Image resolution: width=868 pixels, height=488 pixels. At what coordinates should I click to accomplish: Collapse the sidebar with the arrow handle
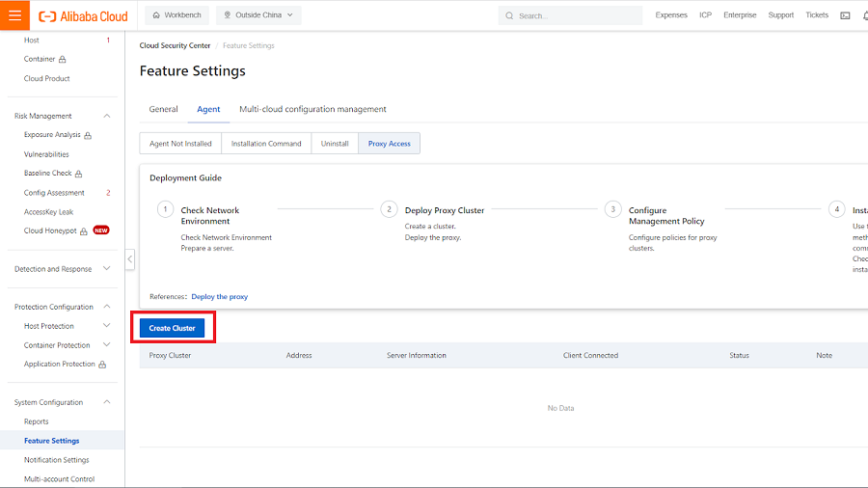pos(129,259)
